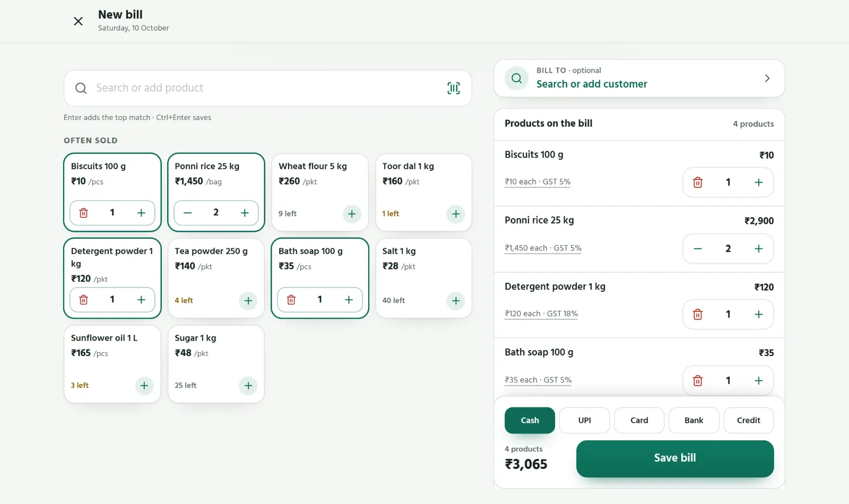The height and width of the screenshot is (504, 849).
Task: Select UPI payment mode
Action: (x=585, y=420)
